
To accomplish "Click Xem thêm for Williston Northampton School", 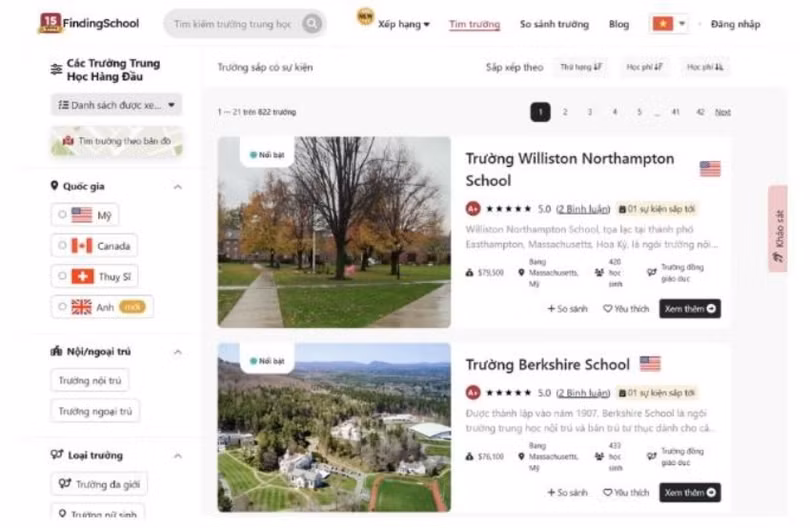I will click(690, 308).
